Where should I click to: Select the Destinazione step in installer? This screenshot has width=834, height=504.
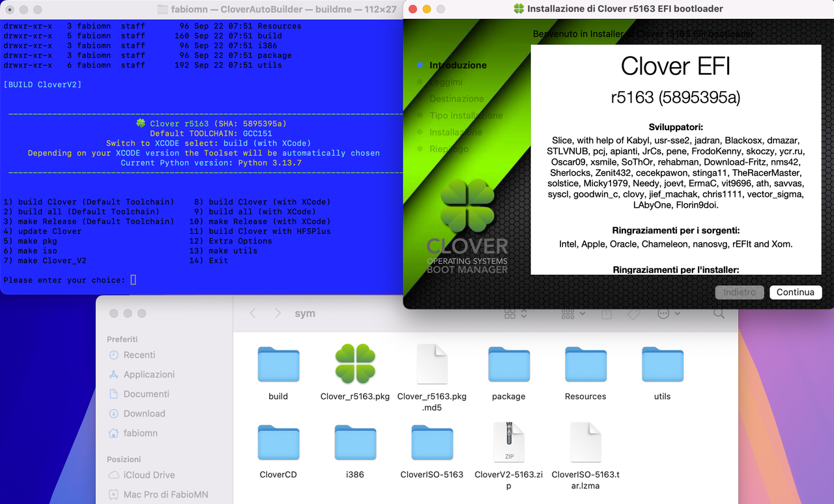[x=457, y=99]
